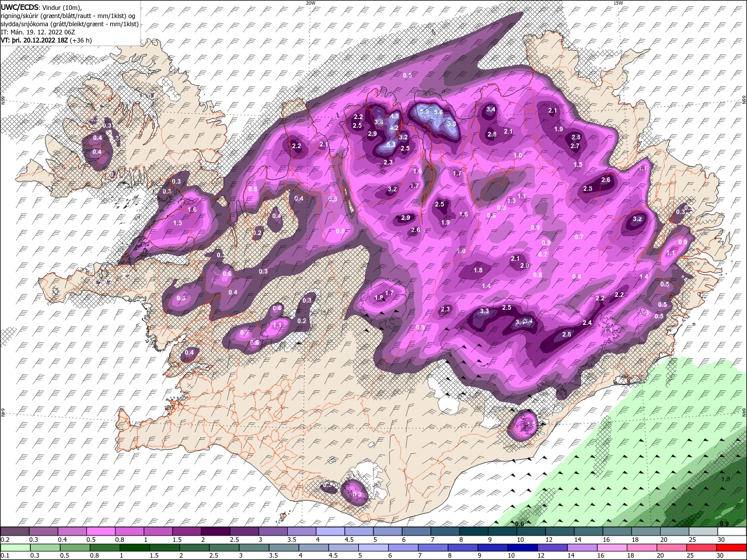
Task: Click the bottom-row legend swatch starting at 0.5
Action: point(75,547)
